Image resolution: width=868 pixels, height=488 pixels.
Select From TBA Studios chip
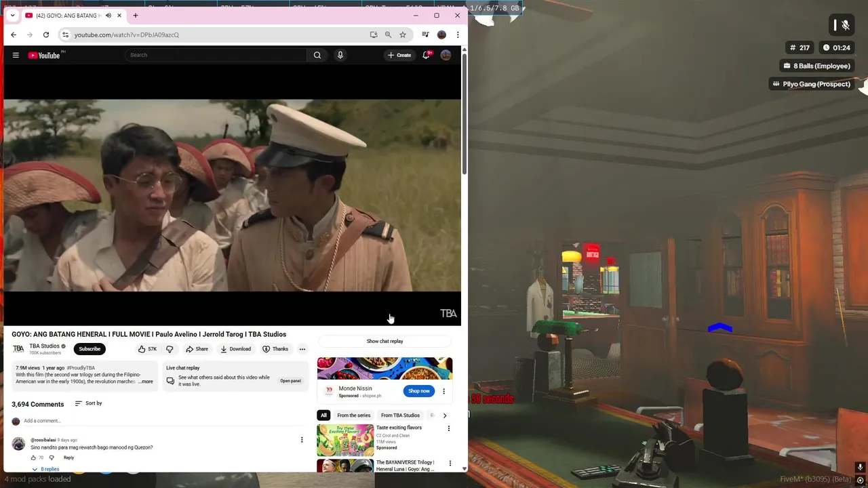tap(400, 415)
